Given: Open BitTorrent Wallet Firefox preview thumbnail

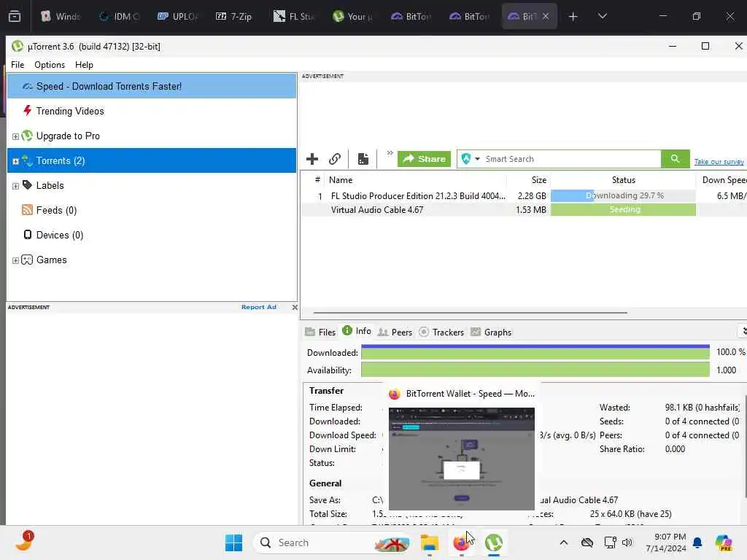Looking at the screenshot, I should pos(461,459).
